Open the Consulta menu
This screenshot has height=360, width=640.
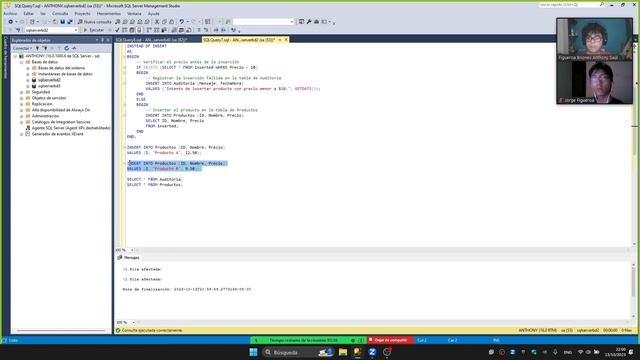pyautogui.click(x=60, y=13)
